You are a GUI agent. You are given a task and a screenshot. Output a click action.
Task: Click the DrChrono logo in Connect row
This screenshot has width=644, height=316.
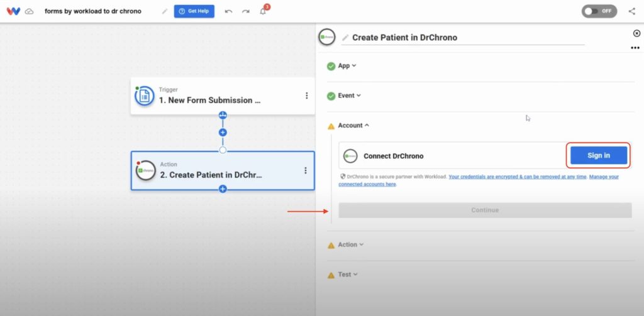click(351, 156)
